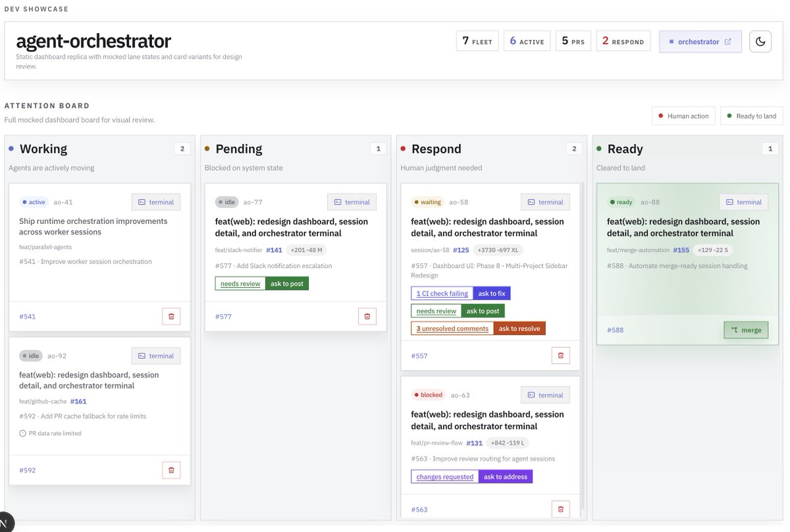The width and height of the screenshot is (790, 532).
Task: Open terminal on the ready ao-88 card
Action: 744,202
